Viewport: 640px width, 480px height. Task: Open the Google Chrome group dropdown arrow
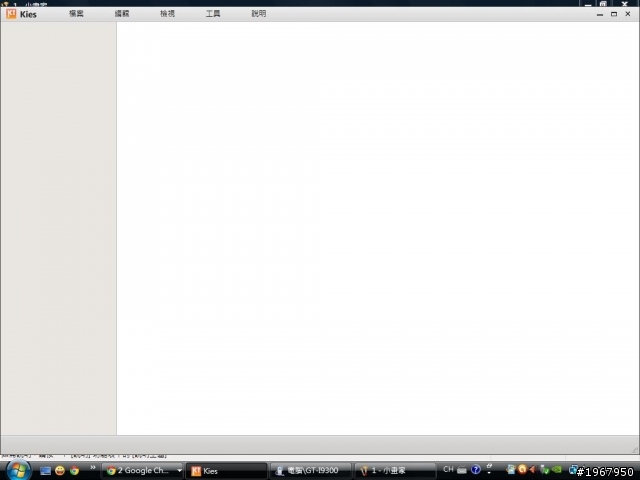pos(179,471)
